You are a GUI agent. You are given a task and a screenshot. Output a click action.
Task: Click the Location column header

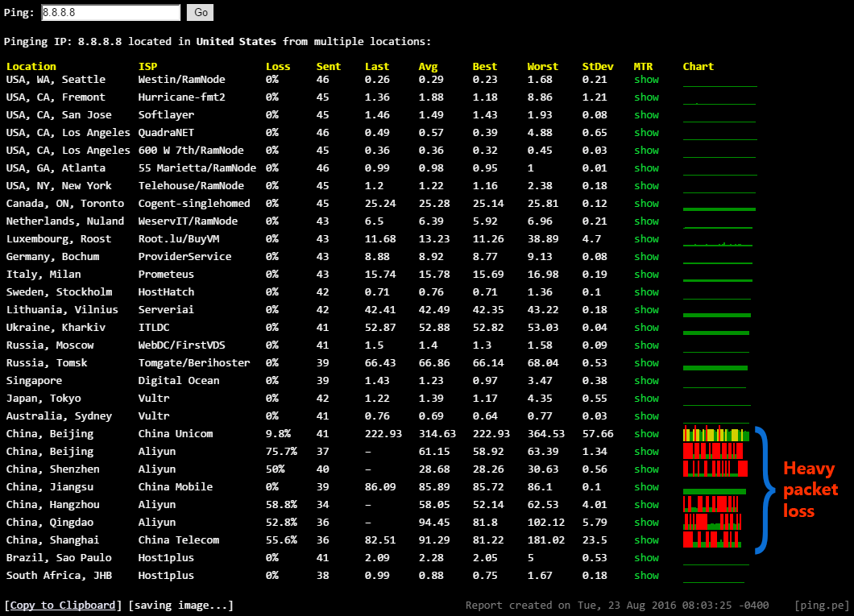click(x=31, y=67)
